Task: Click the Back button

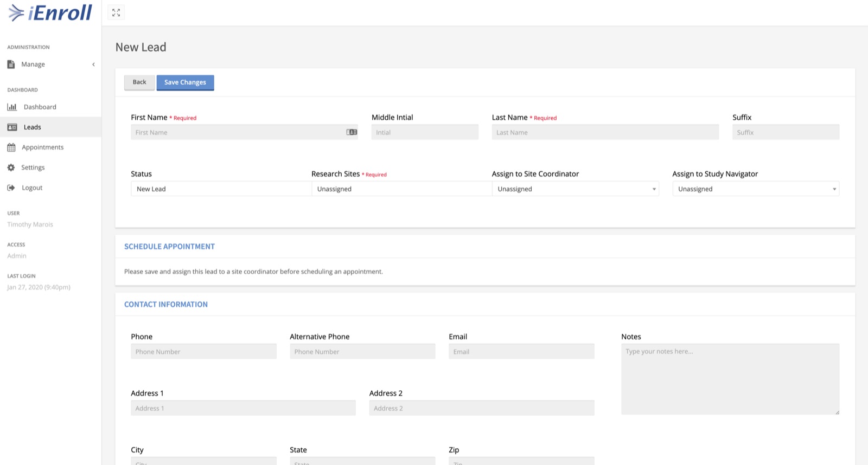Action: pos(139,82)
